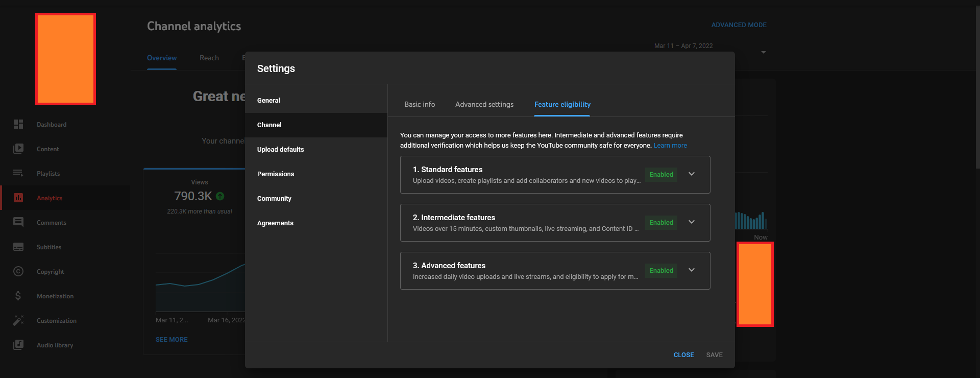The width and height of the screenshot is (980, 378).
Task: Click the Customization label in sidebar
Action: point(57,321)
